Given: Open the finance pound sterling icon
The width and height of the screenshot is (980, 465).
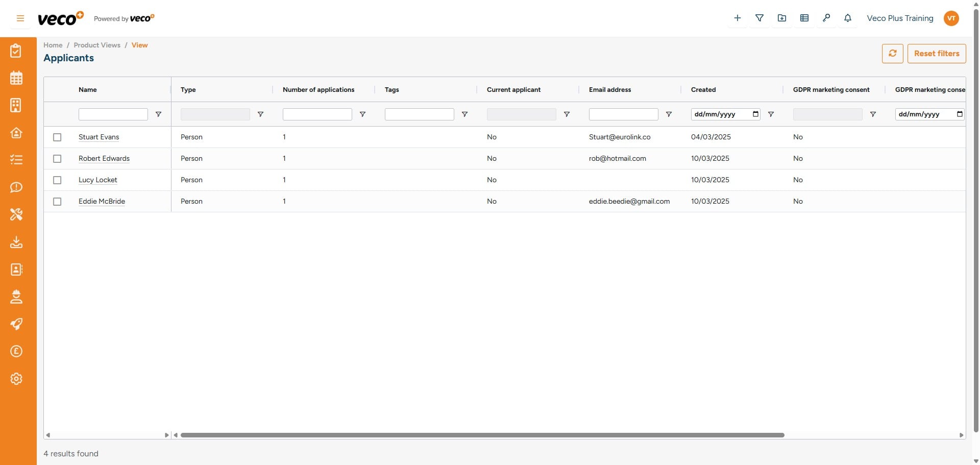Looking at the screenshot, I should click(x=17, y=351).
